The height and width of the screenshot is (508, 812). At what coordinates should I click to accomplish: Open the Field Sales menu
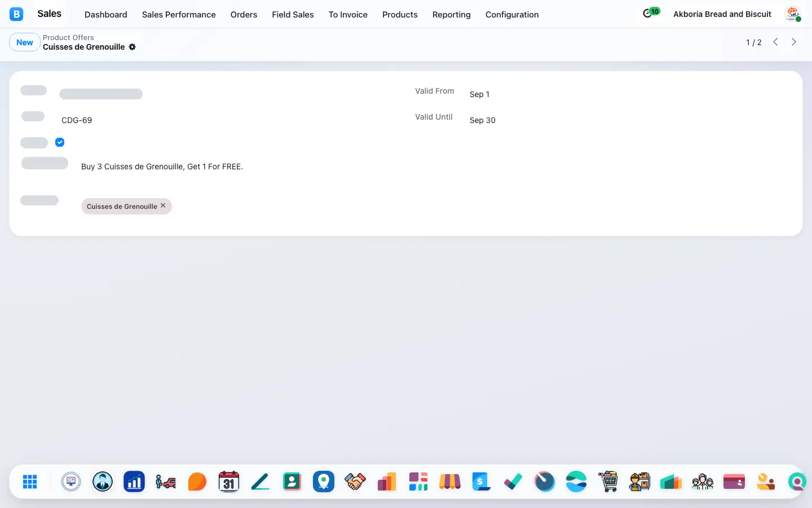click(293, 15)
